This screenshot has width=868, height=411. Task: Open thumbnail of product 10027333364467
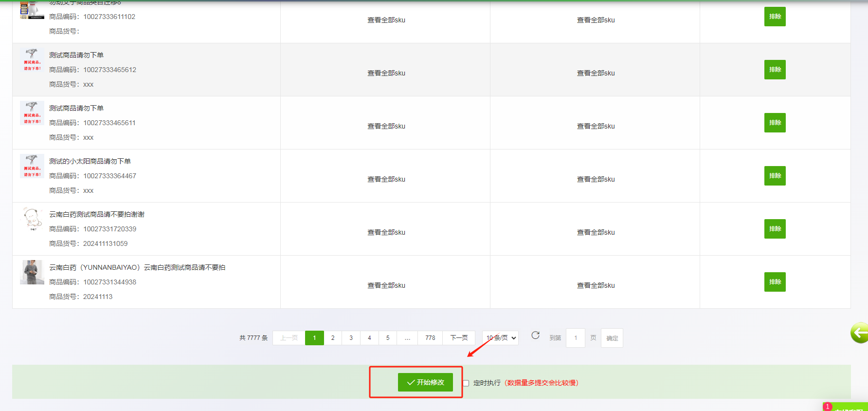32,166
